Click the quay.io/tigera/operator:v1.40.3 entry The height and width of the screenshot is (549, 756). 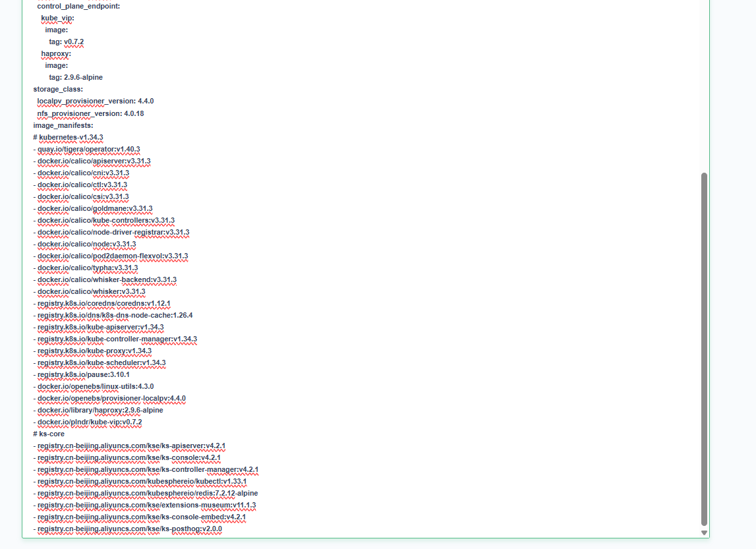click(88, 149)
